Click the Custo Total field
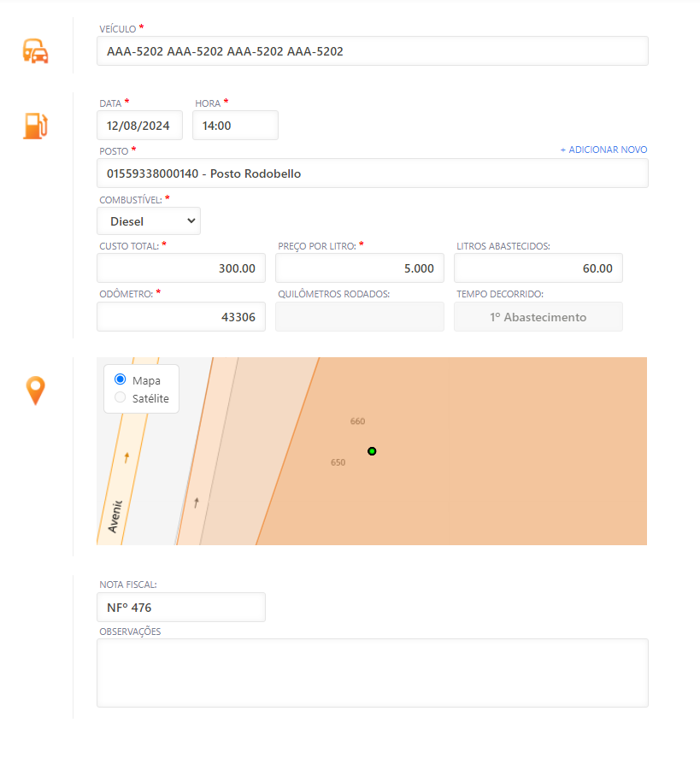This screenshot has width=700, height=758. (x=181, y=268)
